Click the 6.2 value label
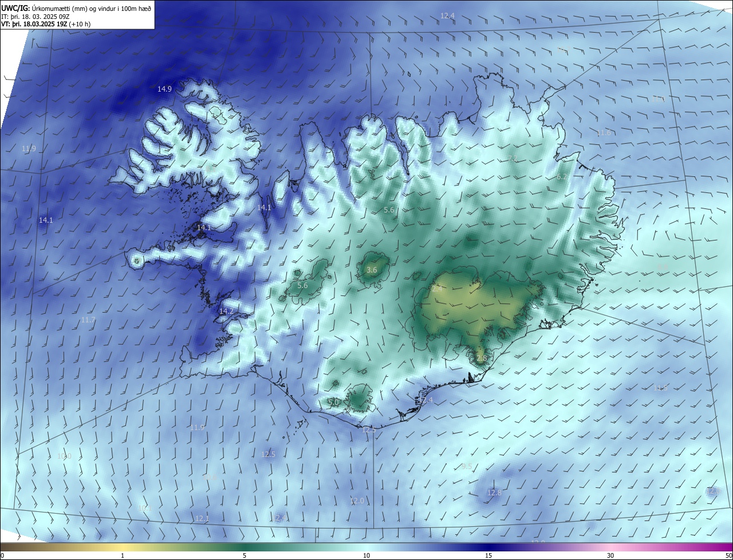 tap(562, 177)
